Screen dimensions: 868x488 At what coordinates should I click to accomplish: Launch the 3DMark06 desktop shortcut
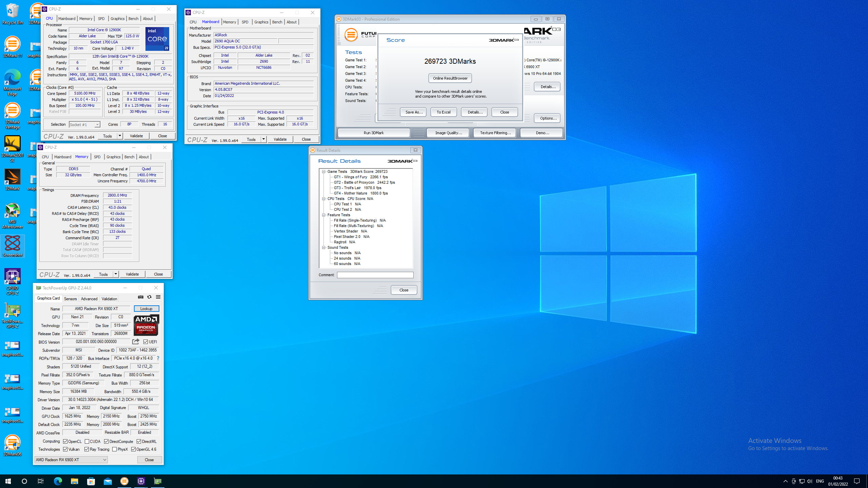point(12,445)
